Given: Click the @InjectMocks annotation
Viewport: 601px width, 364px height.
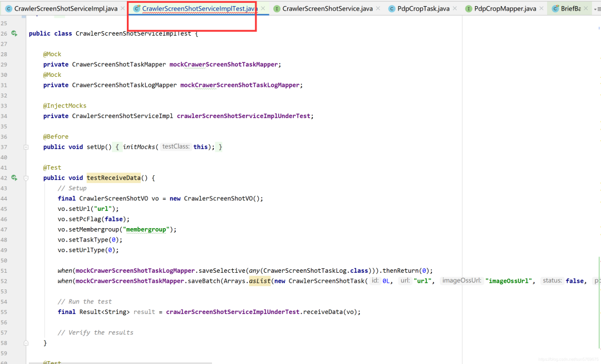Looking at the screenshot, I should tap(65, 106).
